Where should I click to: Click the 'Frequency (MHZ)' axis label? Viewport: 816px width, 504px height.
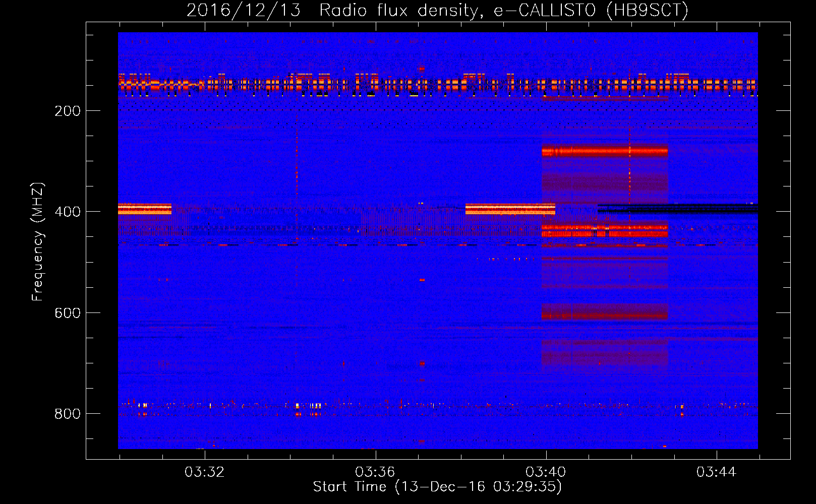click(x=37, y=242)
